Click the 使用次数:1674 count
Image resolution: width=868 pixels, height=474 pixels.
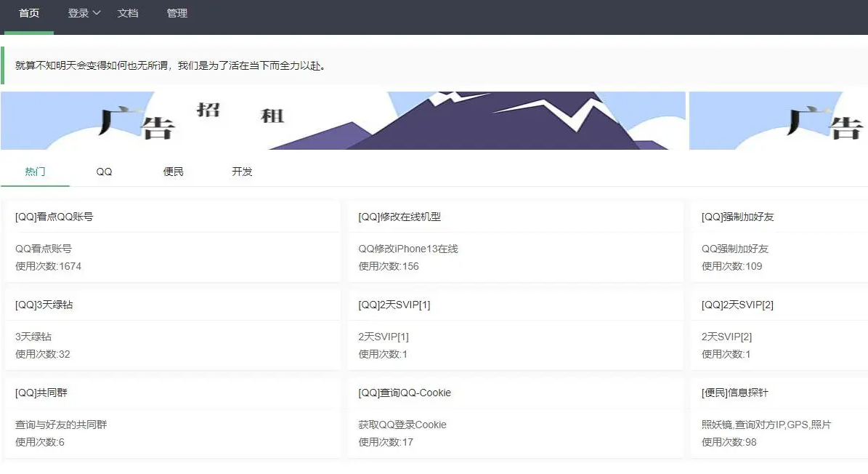[48, 266]
